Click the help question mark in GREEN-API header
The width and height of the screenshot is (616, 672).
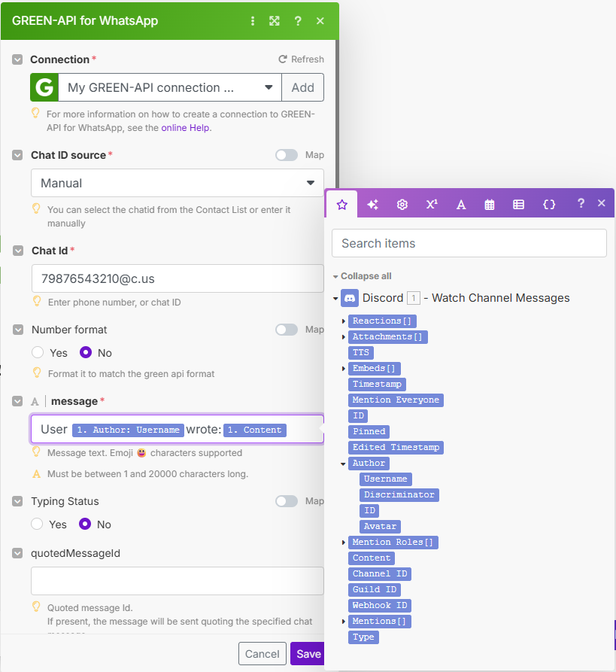(298, 21)
